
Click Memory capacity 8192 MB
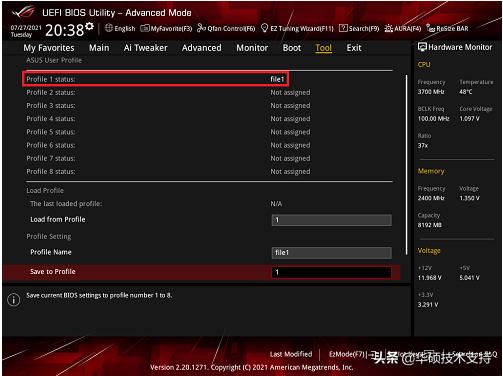pos(430,225)
